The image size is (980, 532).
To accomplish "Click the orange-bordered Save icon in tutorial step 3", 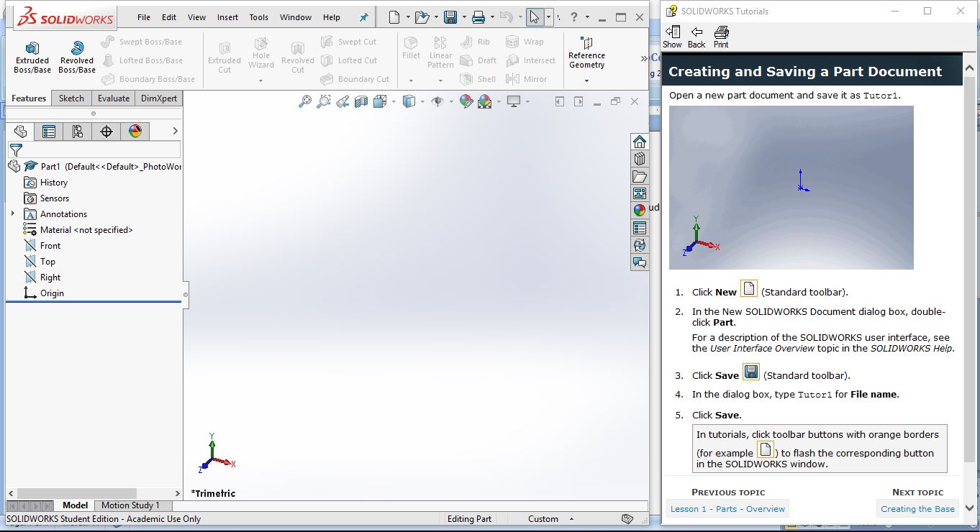I will click(751, 372).
